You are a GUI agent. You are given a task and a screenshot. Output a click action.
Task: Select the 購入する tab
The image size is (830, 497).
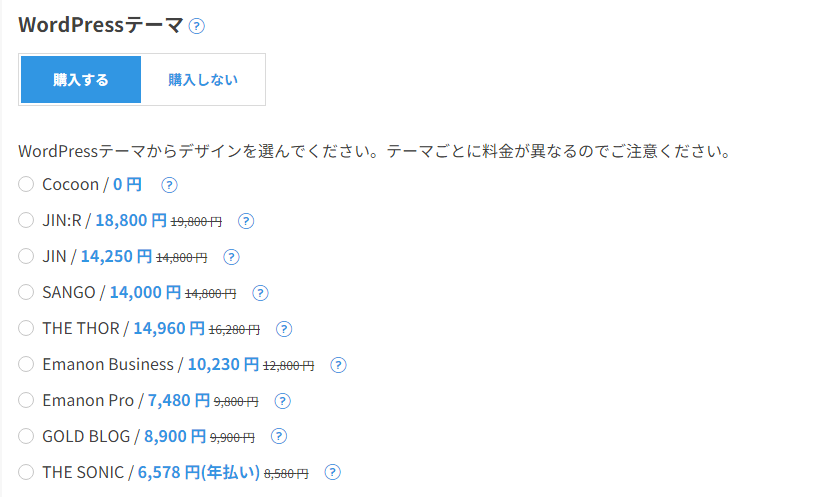click(81, 79)
